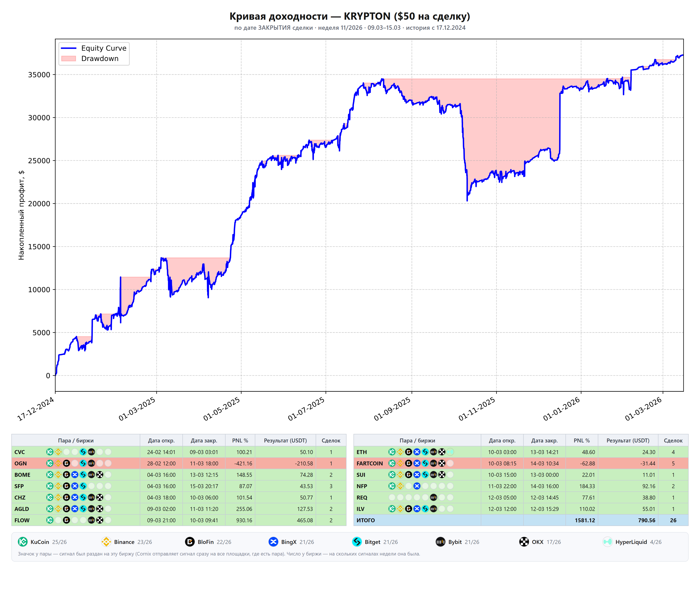Image resolution: width=700 pixels, height=601 pixels.
Task: Click the pink Drawdown legend swatch
Action: [69, 58]
